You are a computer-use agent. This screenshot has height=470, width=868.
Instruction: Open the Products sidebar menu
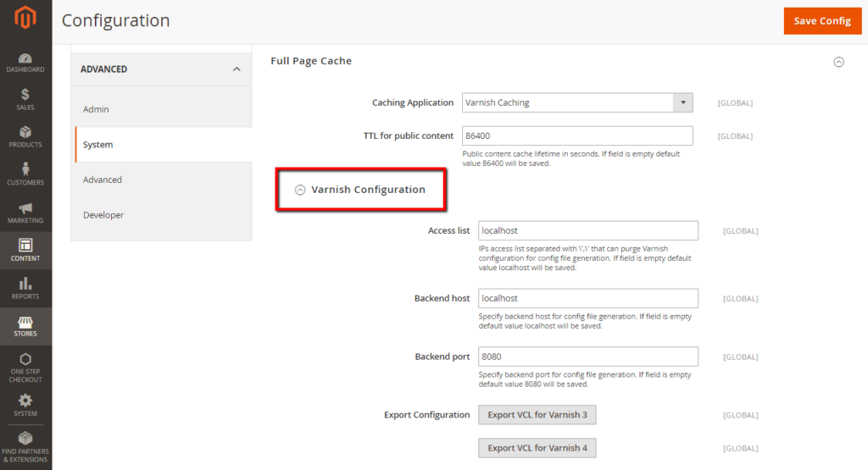pos(25,137)
